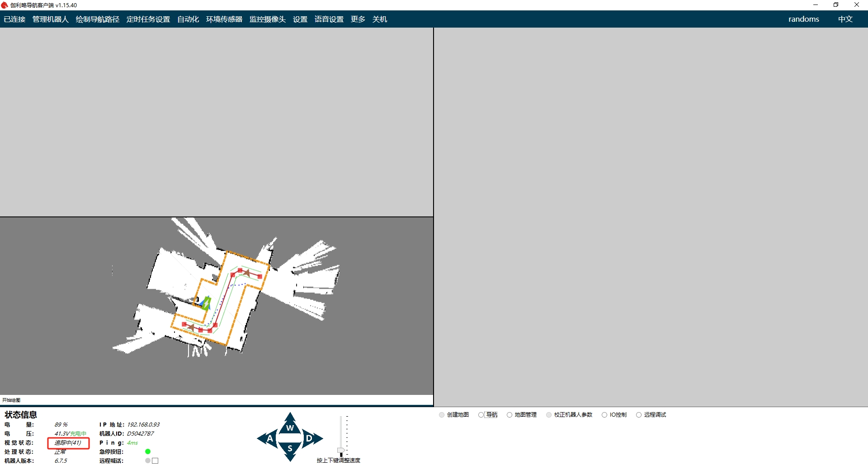Click the 定时任务设置 menu item
Screen dimensions: 868x470
tap(148, 19)
